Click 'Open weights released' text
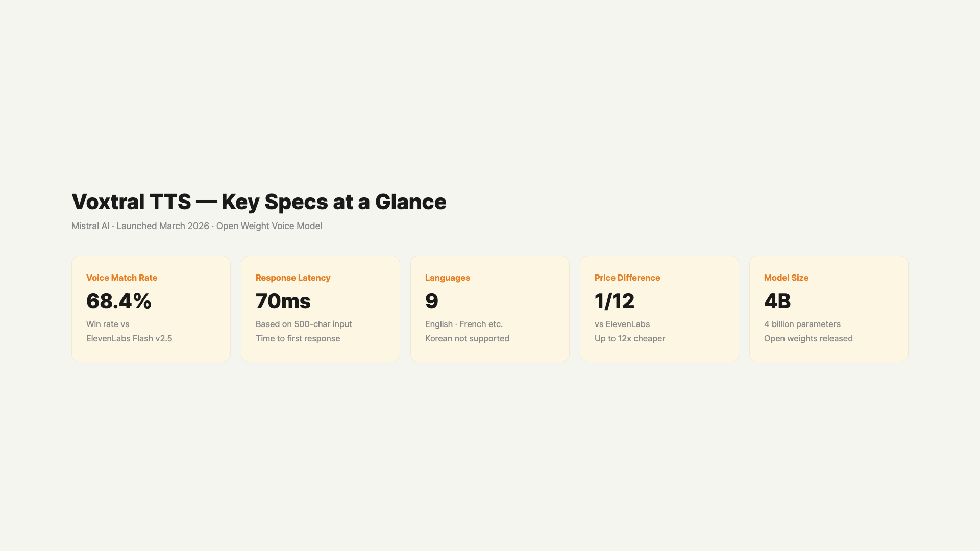Image resolution: width=980 pixels, height=551 pixels. (x=808, y=338)
